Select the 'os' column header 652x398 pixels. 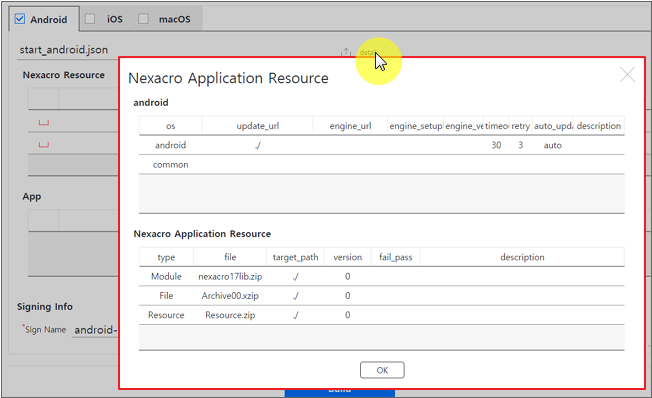(x=170, y=126)
